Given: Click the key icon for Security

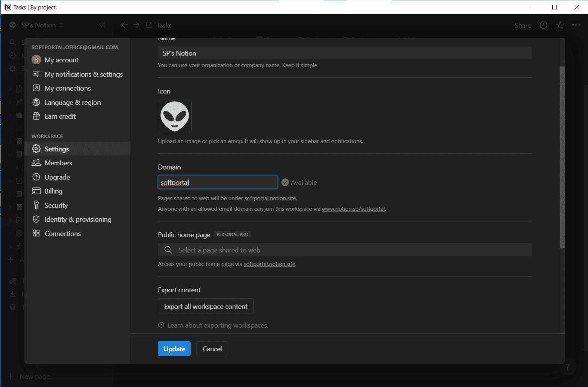Looking at the screenshot, I should 36,205.
